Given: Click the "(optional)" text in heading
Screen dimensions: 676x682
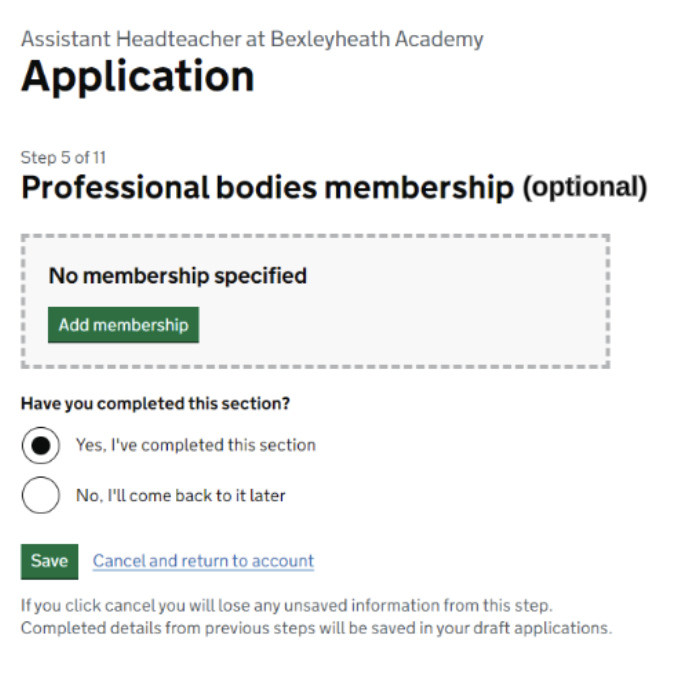Looking at the screenshot, I should 585,188.
